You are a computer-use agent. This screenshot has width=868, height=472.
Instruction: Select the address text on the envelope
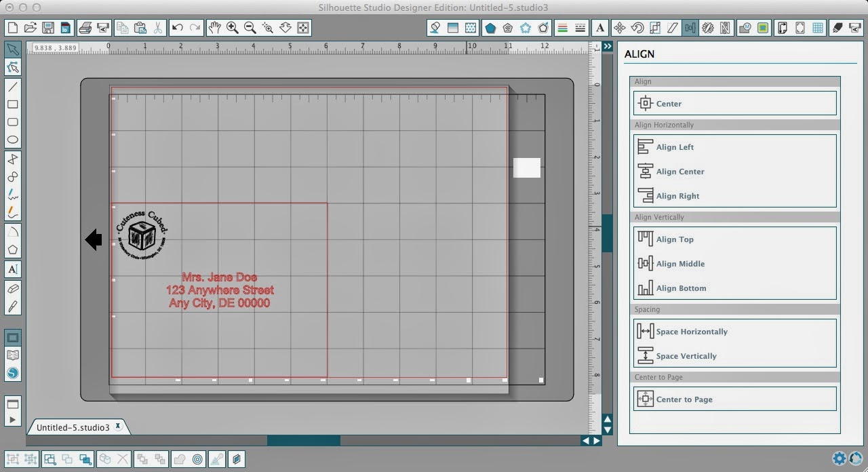pyautogui.click(x=220, y=290)
